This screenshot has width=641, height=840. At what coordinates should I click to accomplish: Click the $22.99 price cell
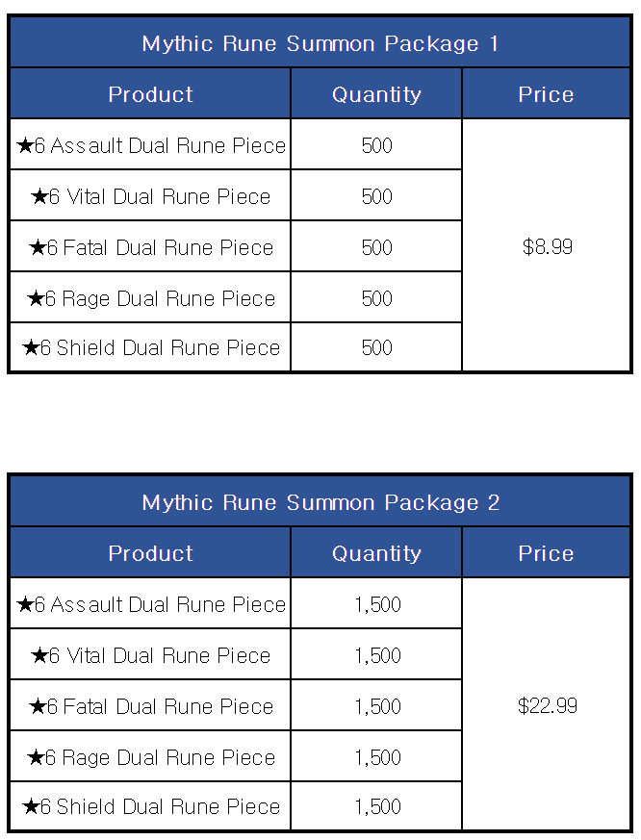tap(546, 704)
